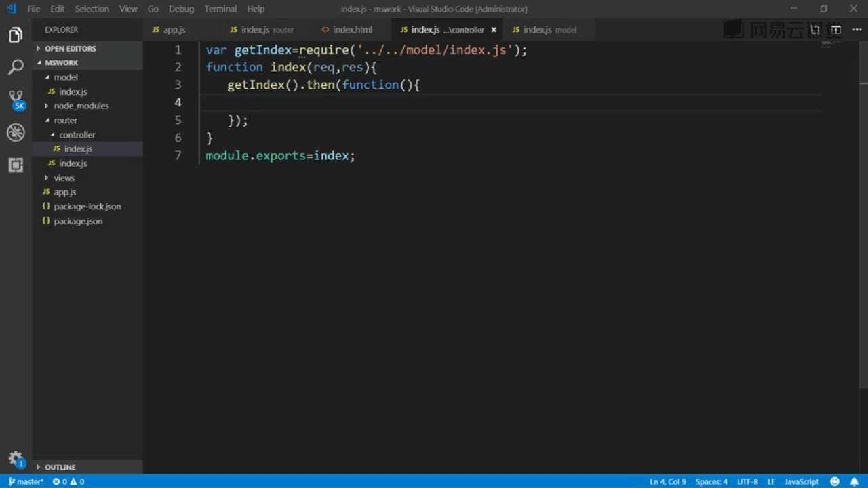This screenshot has height=488, width=868.
Task: Open index.js directly under router folder
Action: point(87,163)
